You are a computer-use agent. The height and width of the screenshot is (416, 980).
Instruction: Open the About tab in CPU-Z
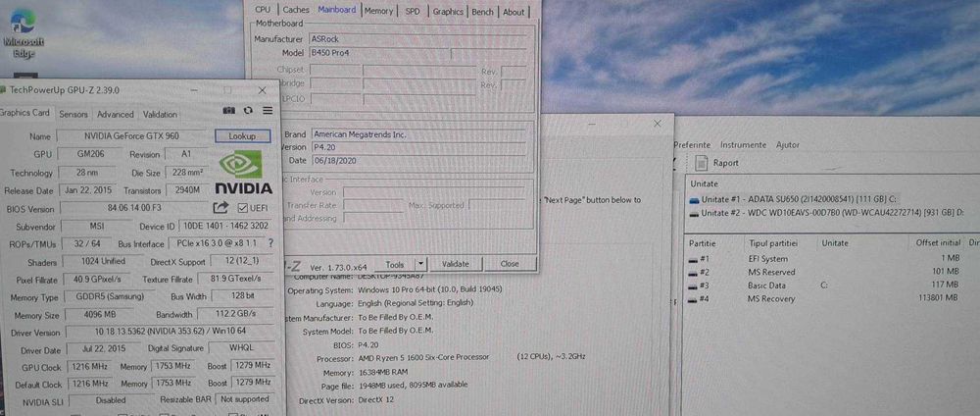point(514,11)
